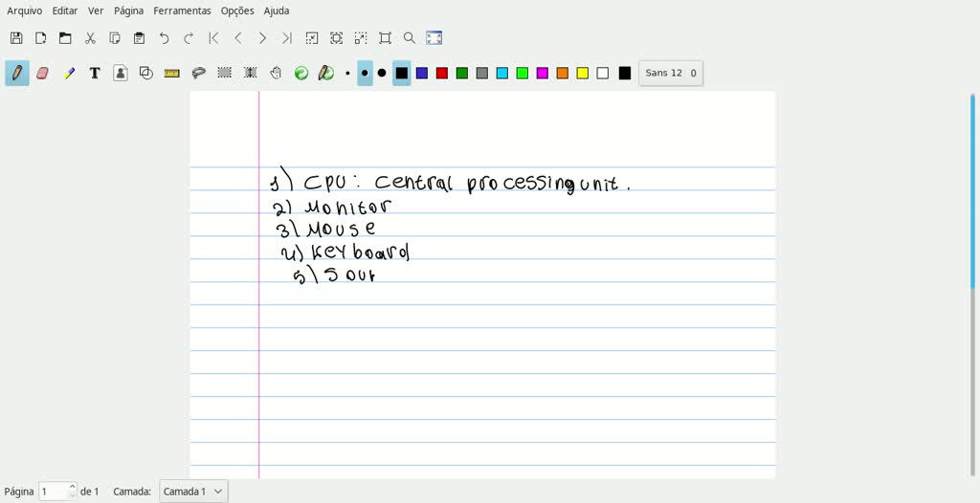Pick the orange color swatch
Viewport: 980px width, 503px height.
(x=563, y=73)
